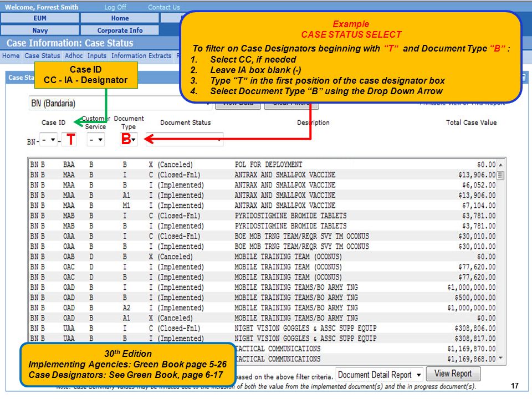Open the Navy navigation tab
Viewport: 532px width, 399px height.
40,30
